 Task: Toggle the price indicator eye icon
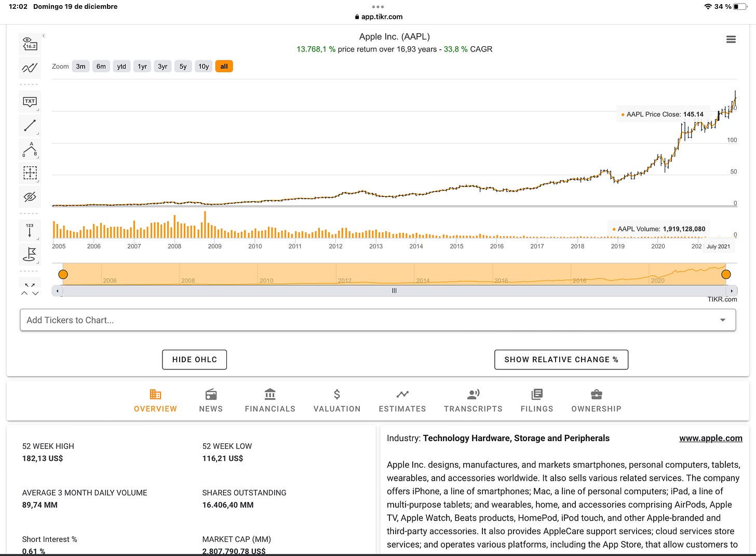tap(30, 44)
